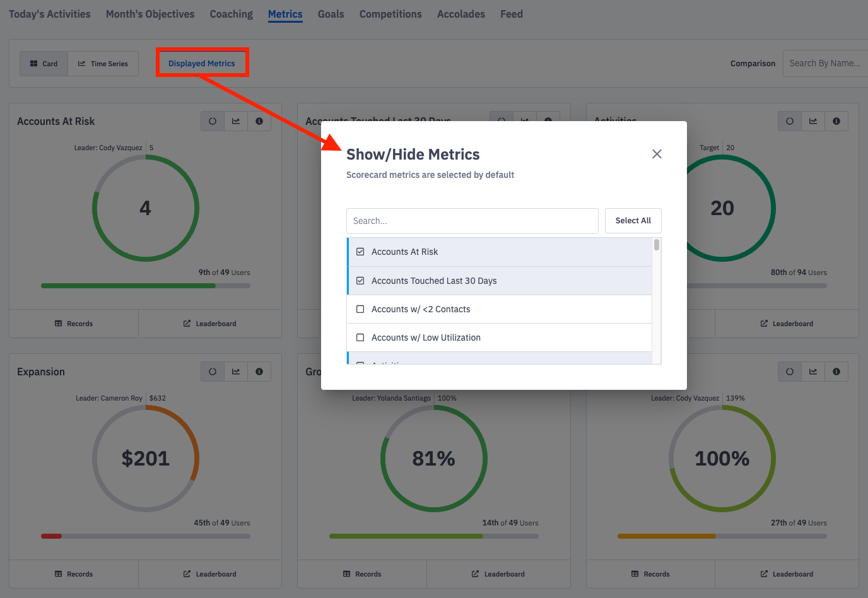Viewport: 868px width, 598px height.
Task: Open Records on the 81% card
Action: point(362,574)
